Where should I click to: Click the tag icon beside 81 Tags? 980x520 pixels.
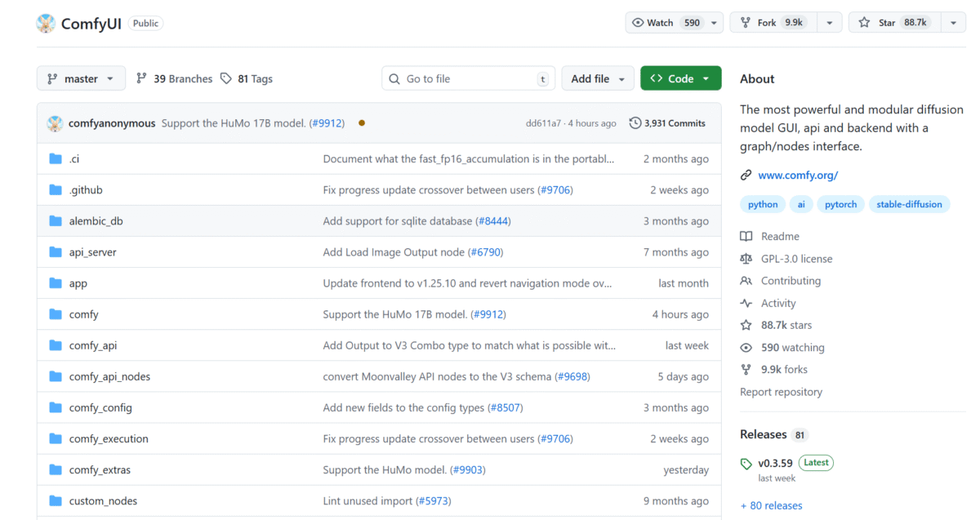tap(226, 78)
